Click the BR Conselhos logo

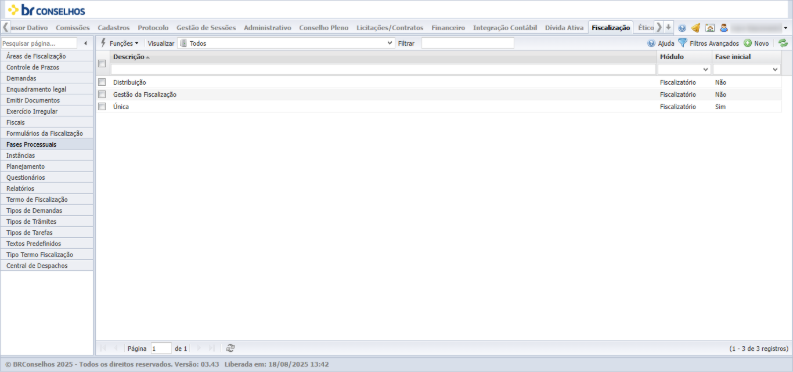(47, 10)
